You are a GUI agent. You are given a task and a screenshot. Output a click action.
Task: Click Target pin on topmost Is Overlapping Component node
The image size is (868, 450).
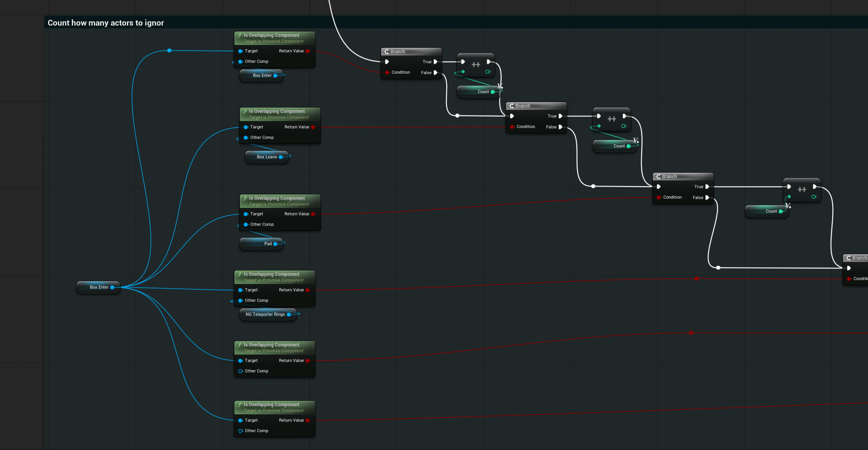tap(241, 51)
